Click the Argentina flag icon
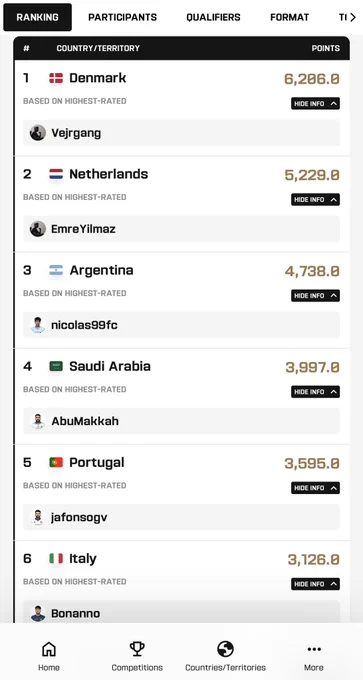The height and width of the screenshot is (680, 363). [x=56, y=270]
